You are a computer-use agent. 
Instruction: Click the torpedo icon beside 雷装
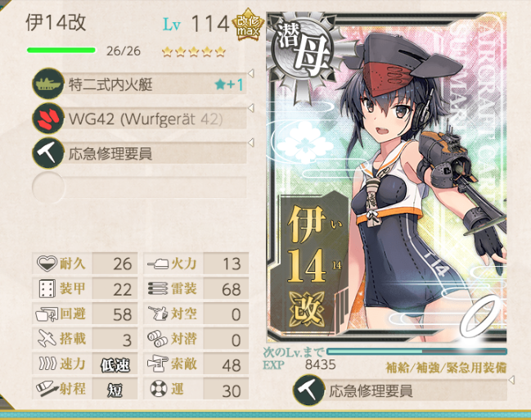click(x=158, y=288)
